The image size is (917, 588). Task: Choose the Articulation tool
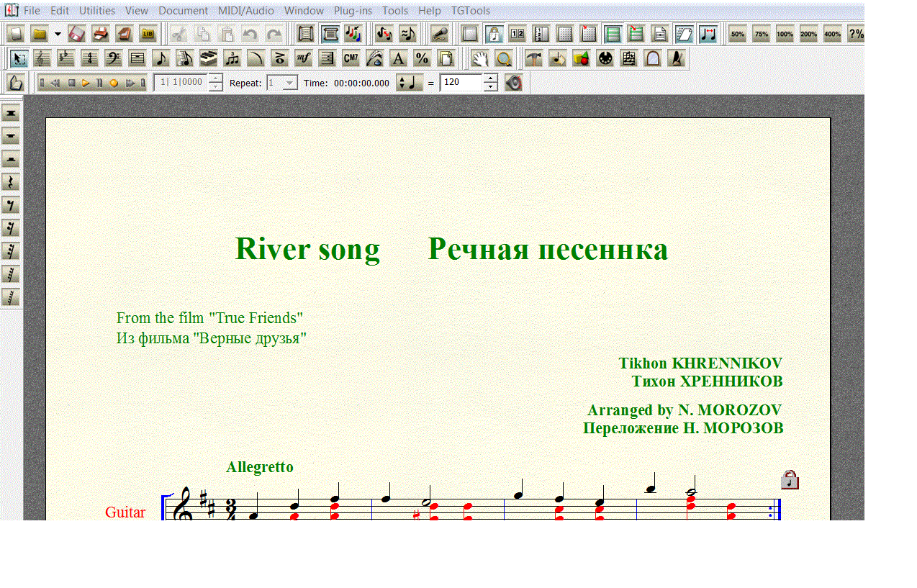point(280,58)
